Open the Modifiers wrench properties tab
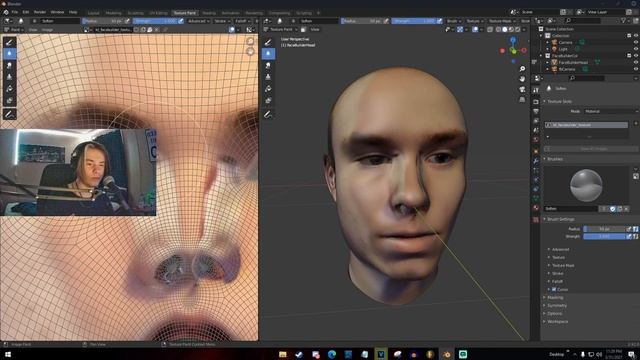 (x=536, y=161)
